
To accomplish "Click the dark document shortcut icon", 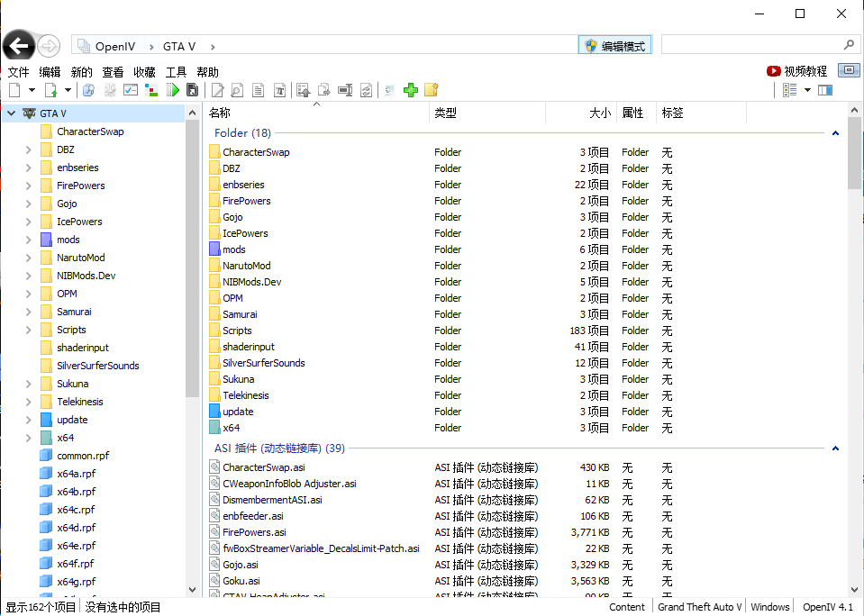I will click(192, 90).
